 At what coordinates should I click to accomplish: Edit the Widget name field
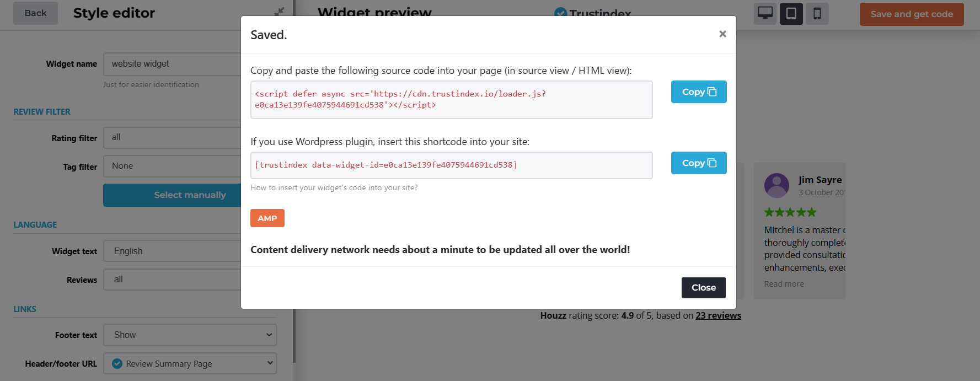pyautogui.click(x=173, y=64)
